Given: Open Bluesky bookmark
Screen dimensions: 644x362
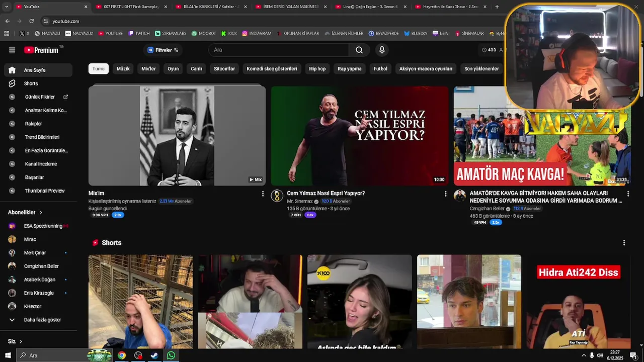Looking at the screenshot, I should 416,34.
